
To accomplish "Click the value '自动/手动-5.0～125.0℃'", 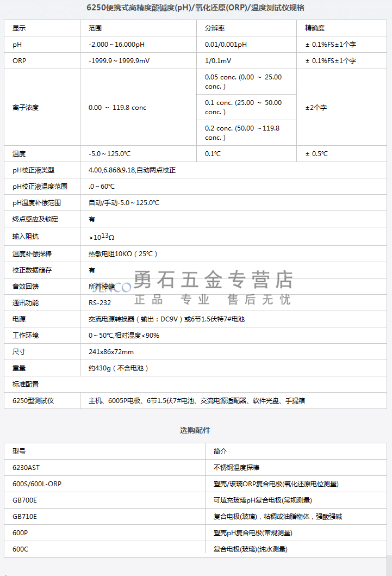I will pos(124,203).
